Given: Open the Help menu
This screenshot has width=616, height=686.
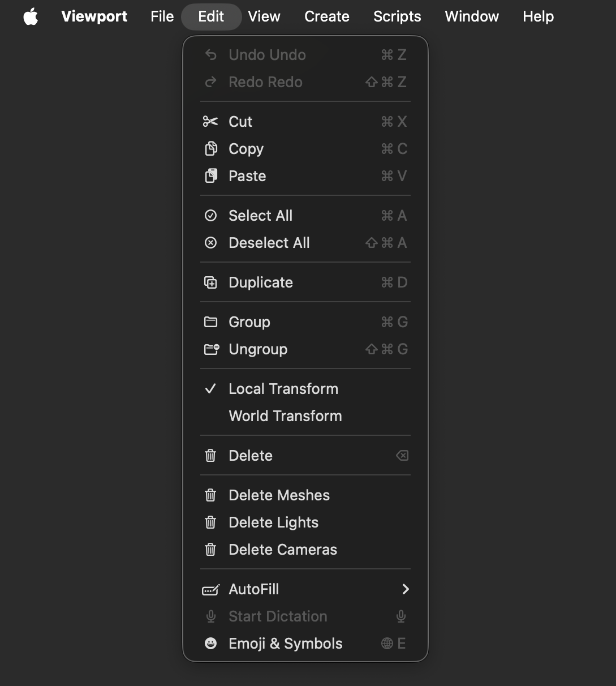Looking at the screenshot, I should click(x=538, y=16).
